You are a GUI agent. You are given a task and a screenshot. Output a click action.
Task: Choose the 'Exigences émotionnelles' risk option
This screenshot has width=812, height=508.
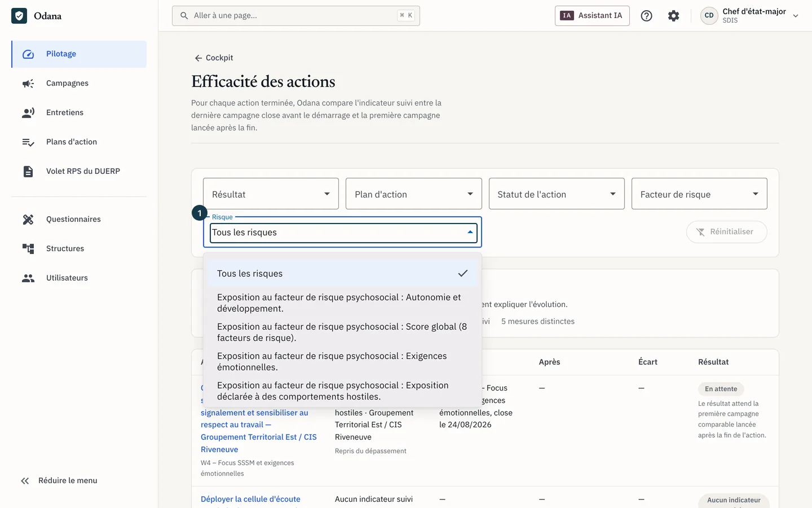342,362
